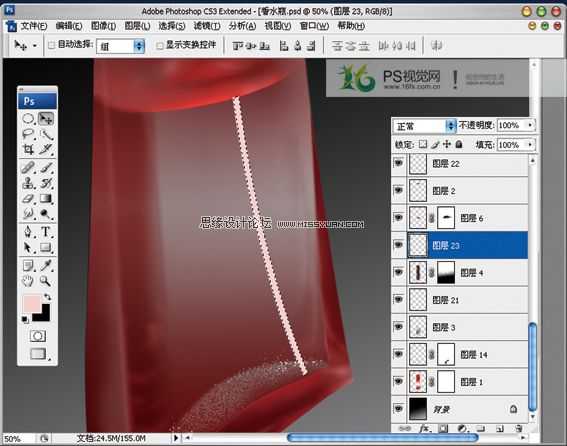Toggle lock transparent pixels icon
Screen dimensions: 567x446
click(423, 144)
